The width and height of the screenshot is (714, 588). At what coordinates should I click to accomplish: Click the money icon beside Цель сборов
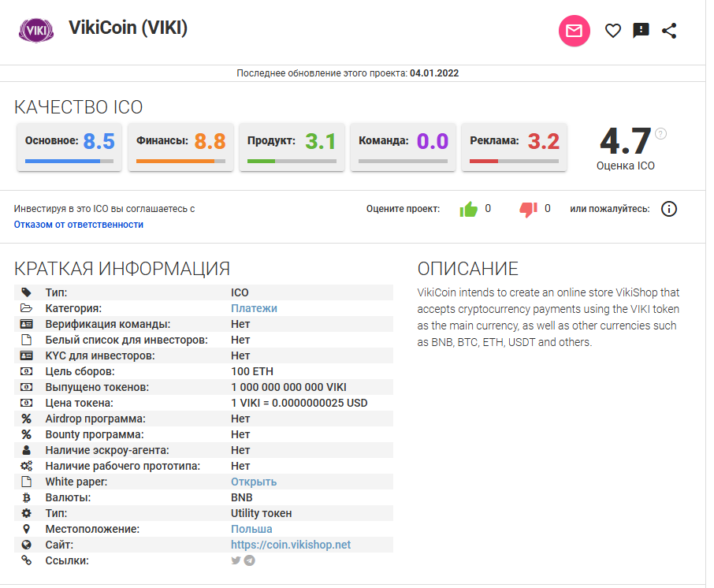tap(27, 371)
